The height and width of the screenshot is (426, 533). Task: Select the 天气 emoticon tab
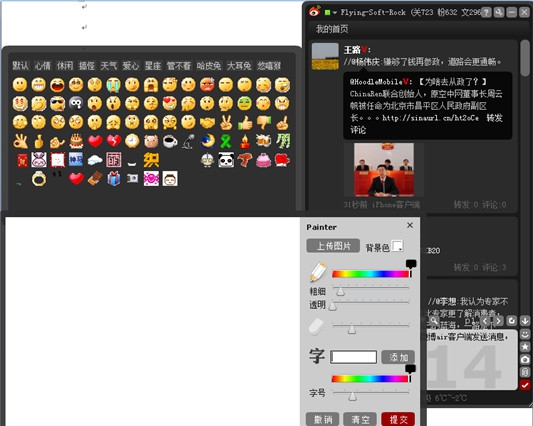click(x=109, y=65)
